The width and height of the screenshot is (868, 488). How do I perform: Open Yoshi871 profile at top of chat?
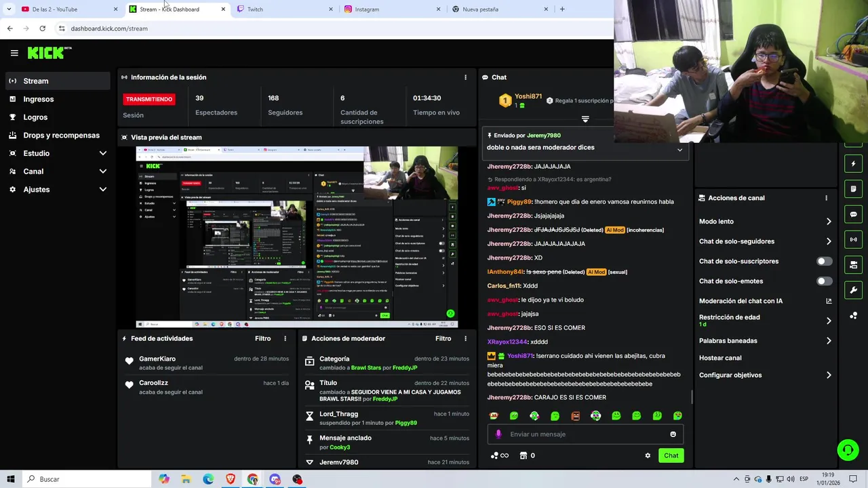click(x=528, y=96)
